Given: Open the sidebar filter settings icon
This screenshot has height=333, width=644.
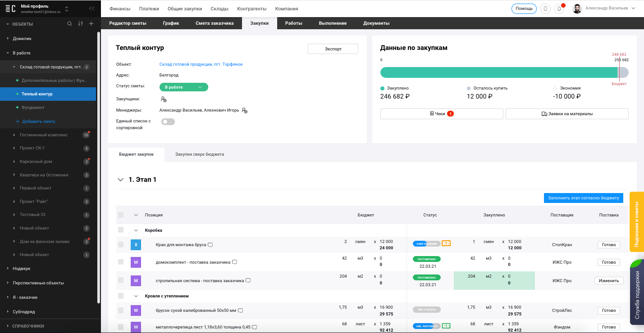Looking at the screenshot, I should pos(80,24).
